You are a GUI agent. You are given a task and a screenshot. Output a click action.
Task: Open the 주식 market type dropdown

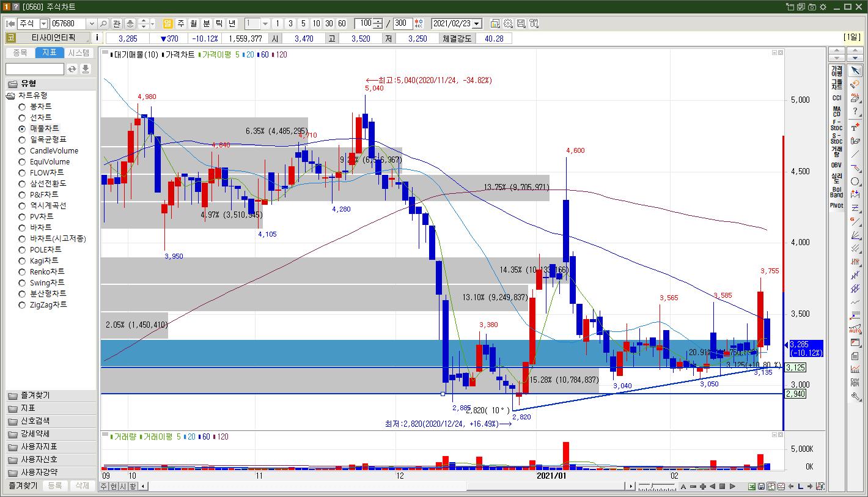(x=43, y=23)
